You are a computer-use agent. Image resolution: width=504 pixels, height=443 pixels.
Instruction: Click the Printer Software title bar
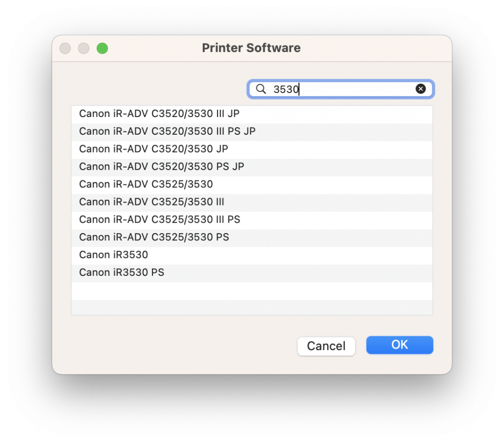coord(251,48)
